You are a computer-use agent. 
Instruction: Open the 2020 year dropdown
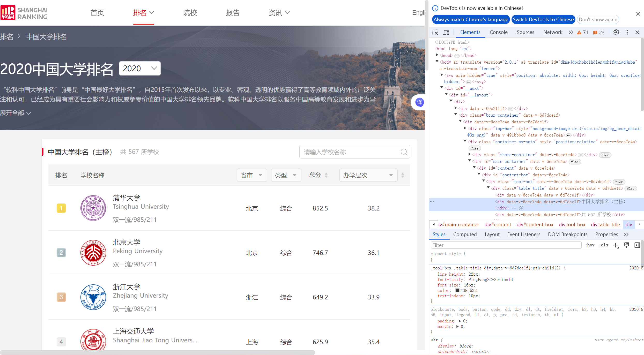[x=140, y=69]
